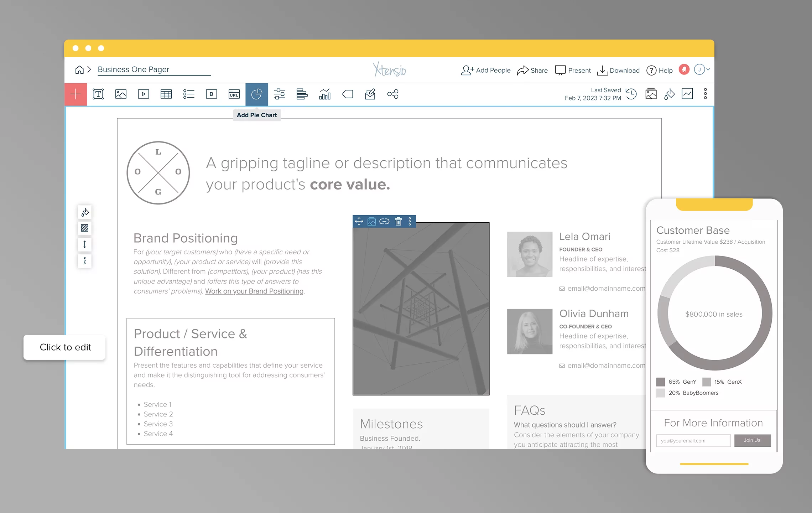812x513 pixels.
Task: Add a text module from toolbar
Action: tap(98, 94)
